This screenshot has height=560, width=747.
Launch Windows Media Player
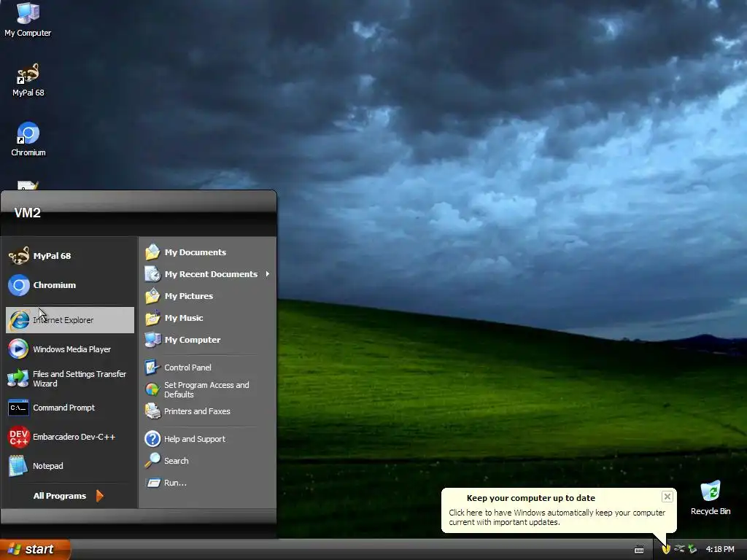(69, 349)
